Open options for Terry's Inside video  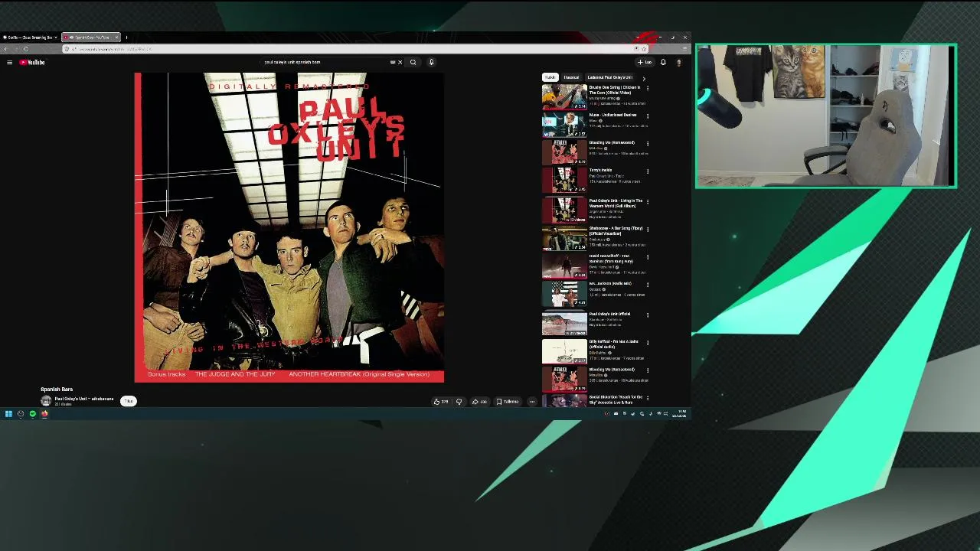pyautogui.click(x=648, y=171)
